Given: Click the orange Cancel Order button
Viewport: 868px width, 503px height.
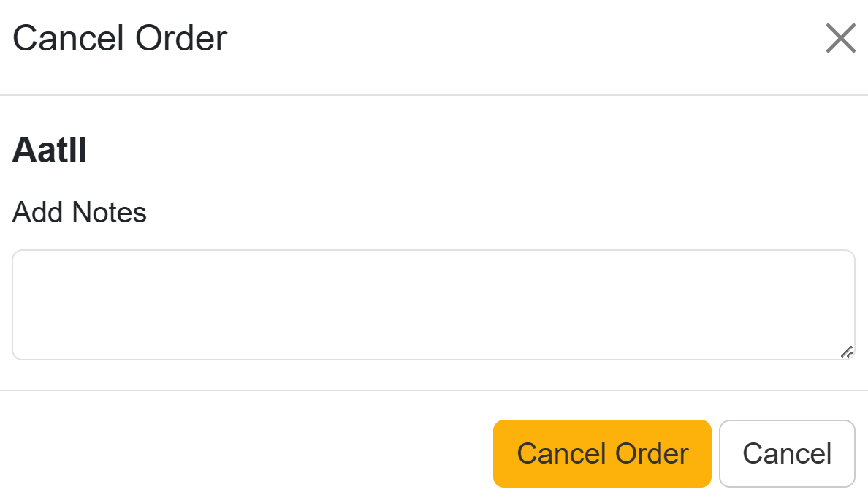Looking at the screenshot, I should tap(602, 453).
